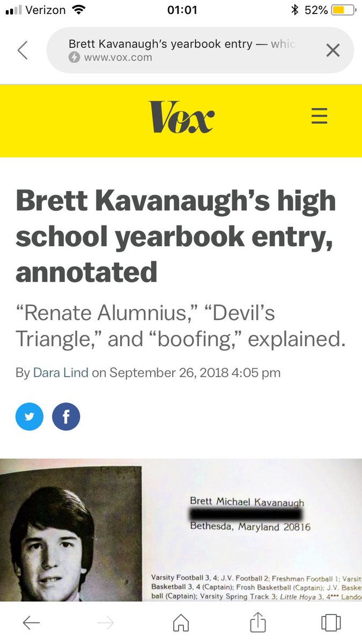The width and height of the screenshot is (362, 644).
Task: Open author Dara Lind's page
Action: [61, 372]
